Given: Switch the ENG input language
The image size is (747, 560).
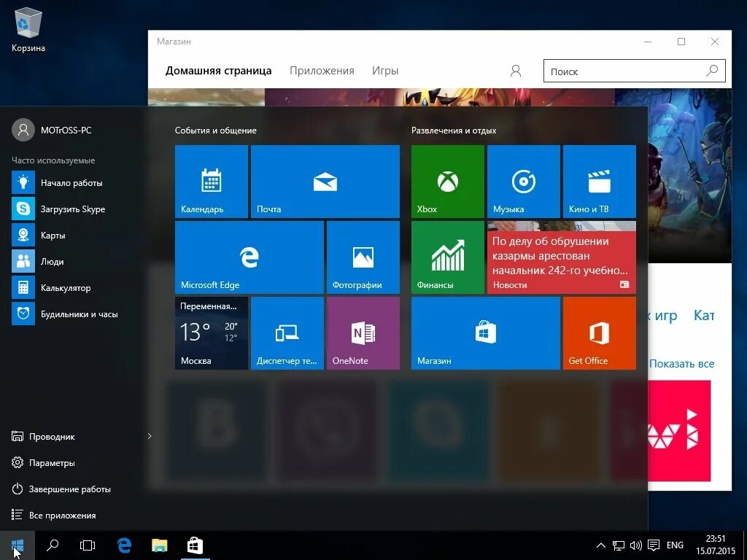Looking at the screenshot, I should pyautogui.click(x=675, y=545).
